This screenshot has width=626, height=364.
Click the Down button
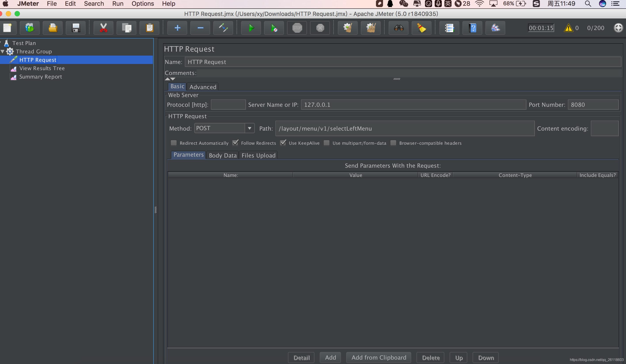[486, 358]
